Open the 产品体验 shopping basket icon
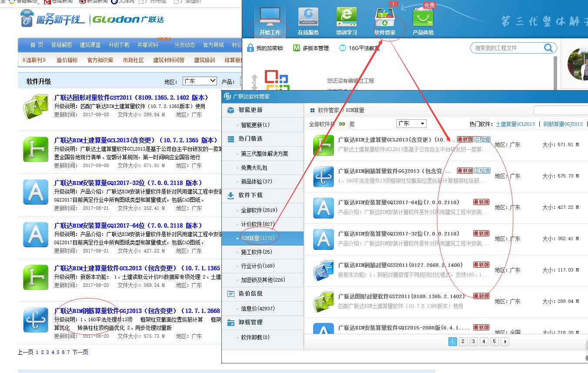The image size is (588, 373). coord(423,18)
